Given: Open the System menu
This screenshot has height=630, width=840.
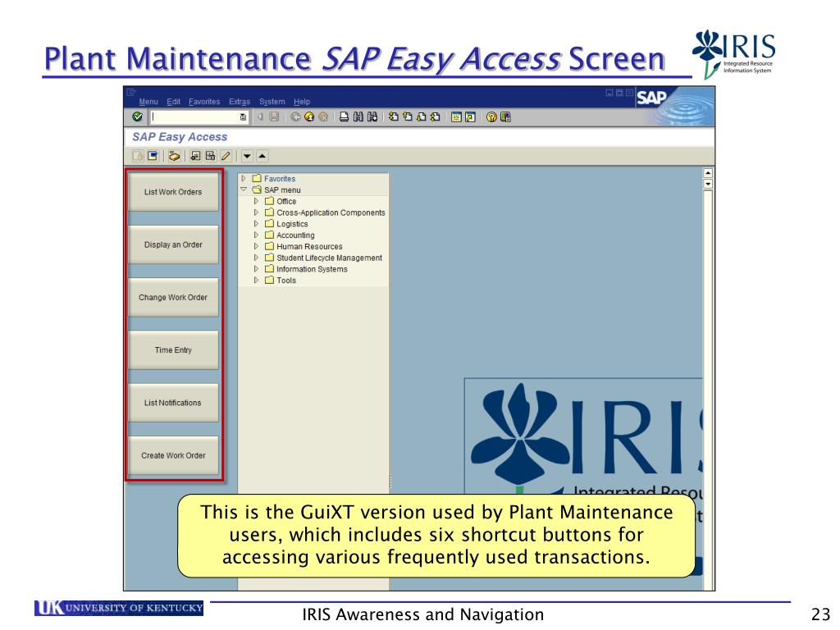Looking at the screenshot, I should click(272, 102).
